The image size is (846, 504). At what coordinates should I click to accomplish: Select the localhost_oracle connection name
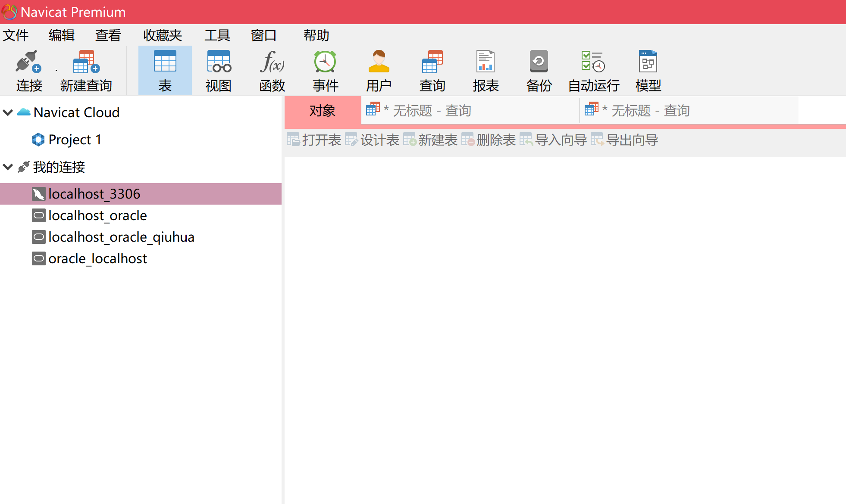98,215
